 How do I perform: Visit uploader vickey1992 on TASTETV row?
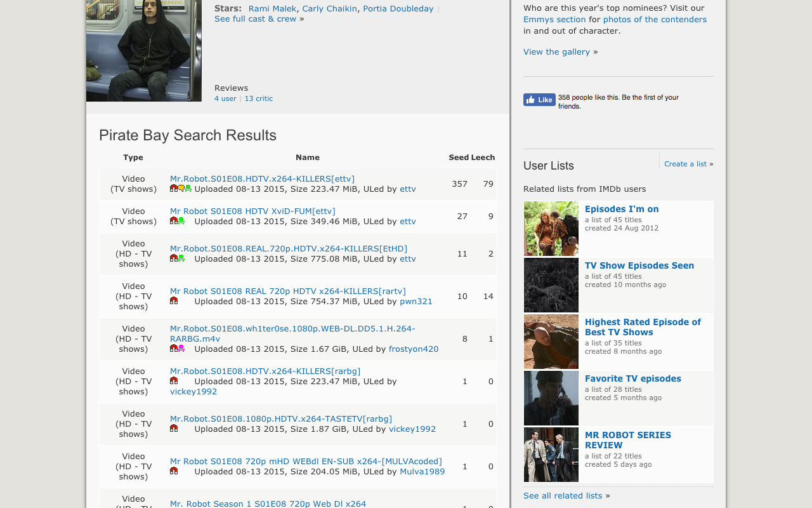pyautogui.click(x=412, y=429)
